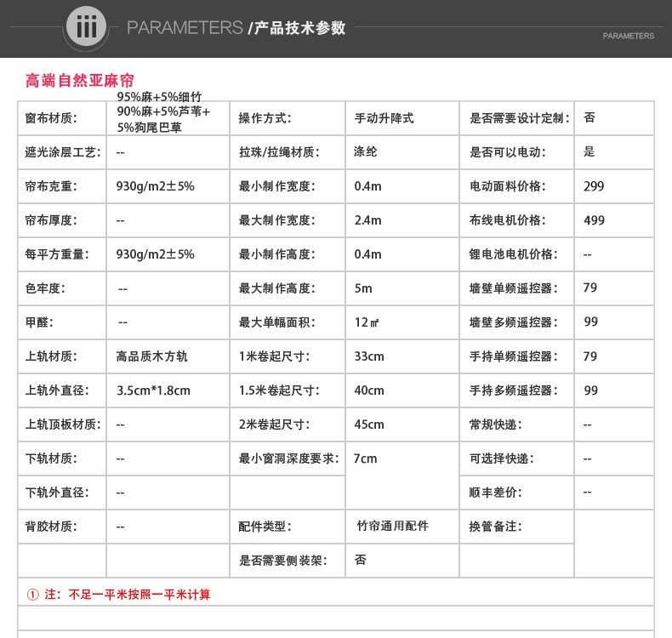Click the value 7cm
This screenshot has height=638, width=672.
click(365, 459)
